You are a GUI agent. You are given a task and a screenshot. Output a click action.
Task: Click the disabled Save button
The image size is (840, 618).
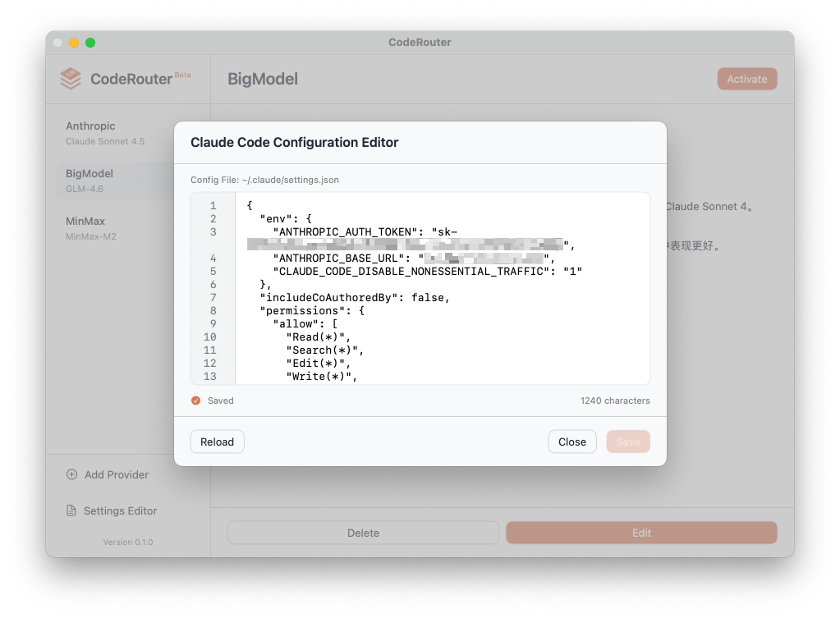tap(627, 441)
